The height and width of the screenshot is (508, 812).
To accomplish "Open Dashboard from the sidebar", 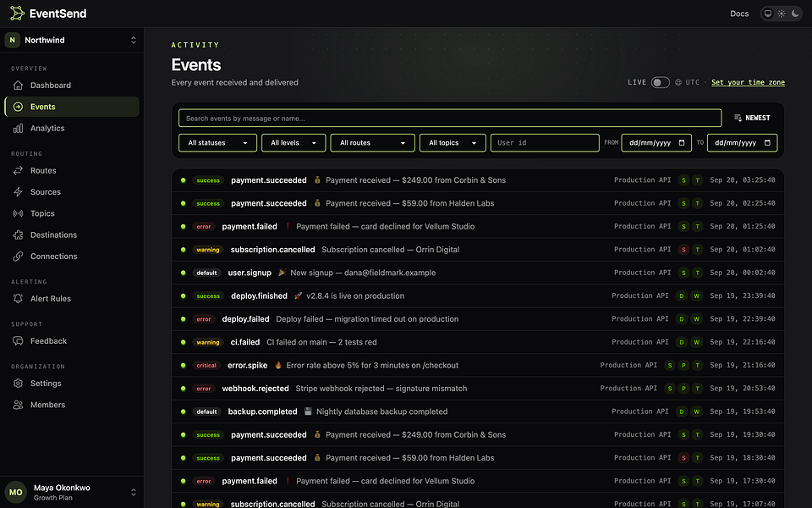I will tap(71, 85).
